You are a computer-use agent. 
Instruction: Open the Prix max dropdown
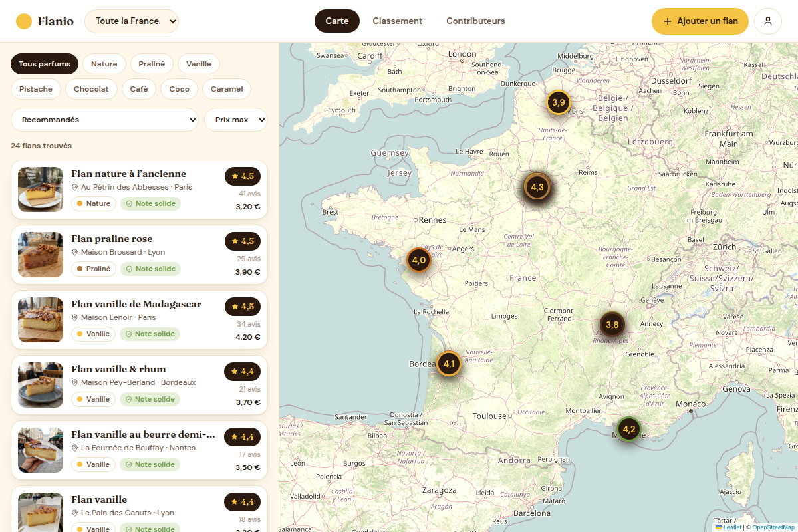[236, 120]
